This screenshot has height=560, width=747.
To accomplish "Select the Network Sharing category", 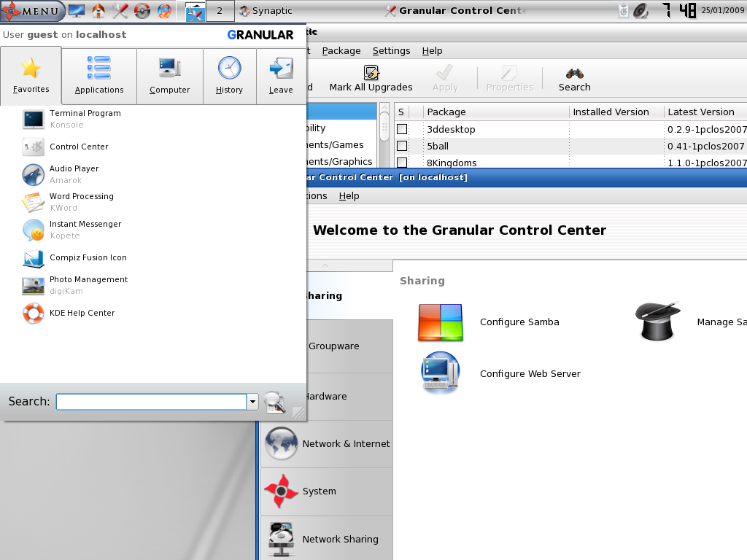I will tap(327, 539).
